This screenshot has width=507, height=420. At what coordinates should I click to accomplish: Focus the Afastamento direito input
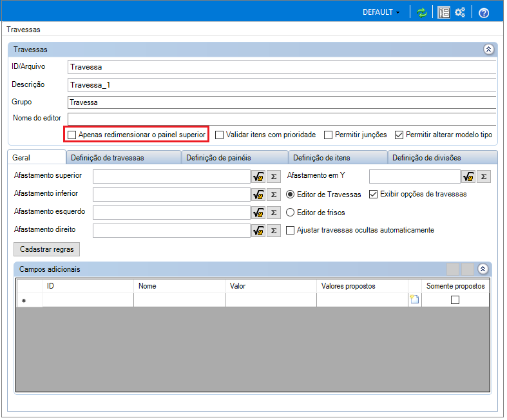tap(173, 232)
